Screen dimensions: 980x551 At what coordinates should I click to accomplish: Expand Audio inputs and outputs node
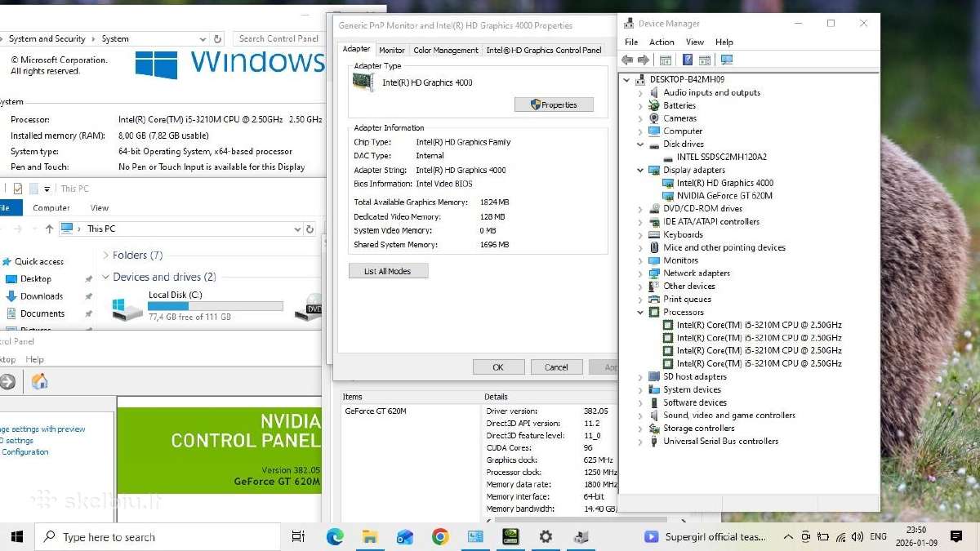[640, 93]
